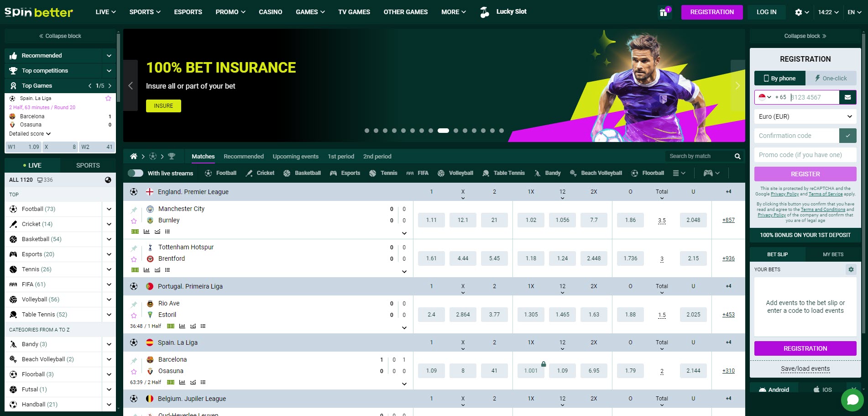Favorite the Manchester City vs Burnley match
The image size is (868, 416).
(x=134, y=221)
